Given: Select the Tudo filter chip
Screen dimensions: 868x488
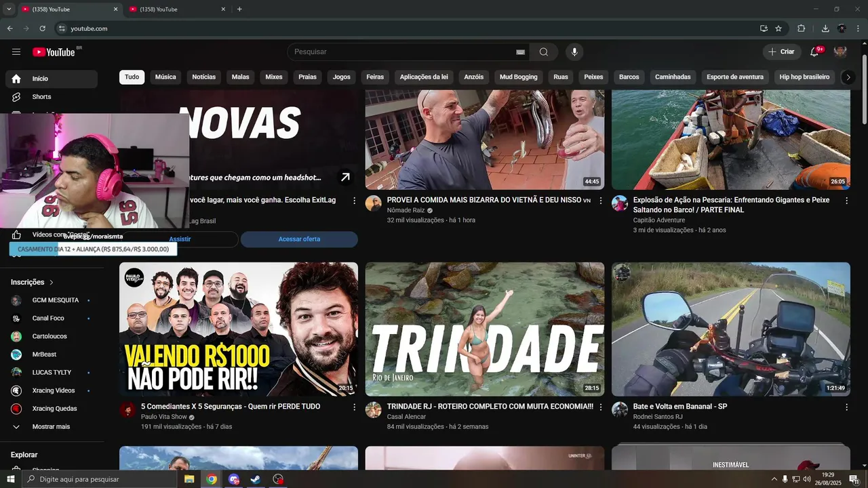Looking at the screenshot, I should click(132, 77).
